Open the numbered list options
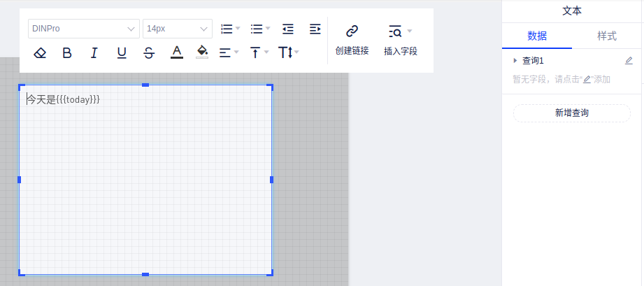This screenshot has width=644, height=286. pyautogui.click(x=230, y=29)
